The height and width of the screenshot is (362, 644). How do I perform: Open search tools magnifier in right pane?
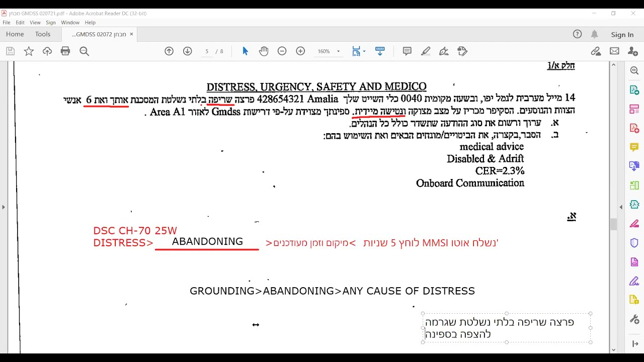634,71
